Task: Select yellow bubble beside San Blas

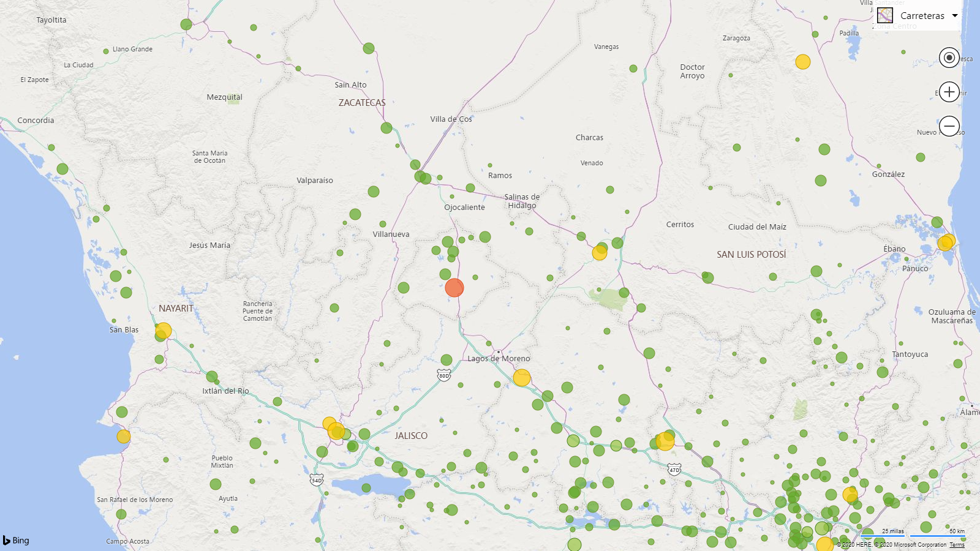Action: 164,331
